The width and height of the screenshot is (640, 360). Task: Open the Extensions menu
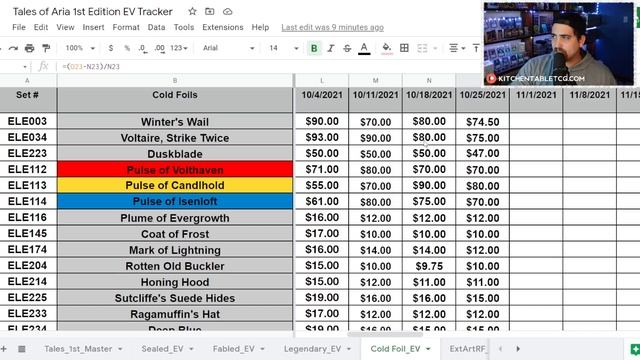click(223, 27)
